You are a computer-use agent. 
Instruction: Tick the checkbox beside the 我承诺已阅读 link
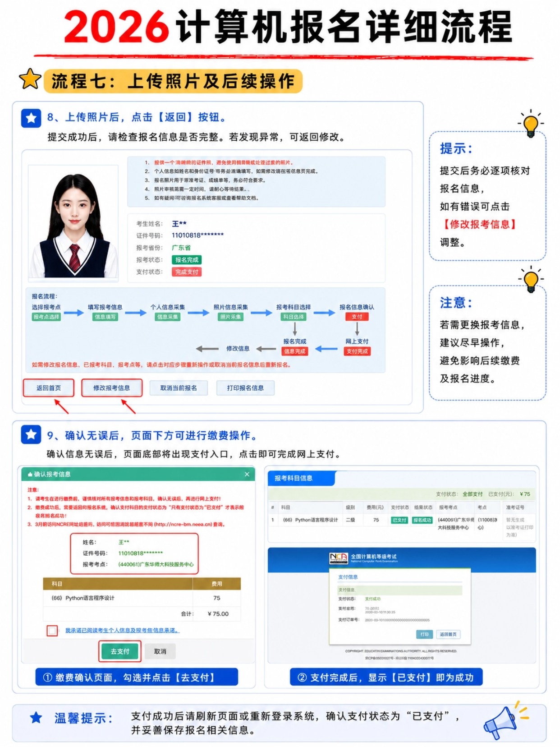(x=52, y=631)
